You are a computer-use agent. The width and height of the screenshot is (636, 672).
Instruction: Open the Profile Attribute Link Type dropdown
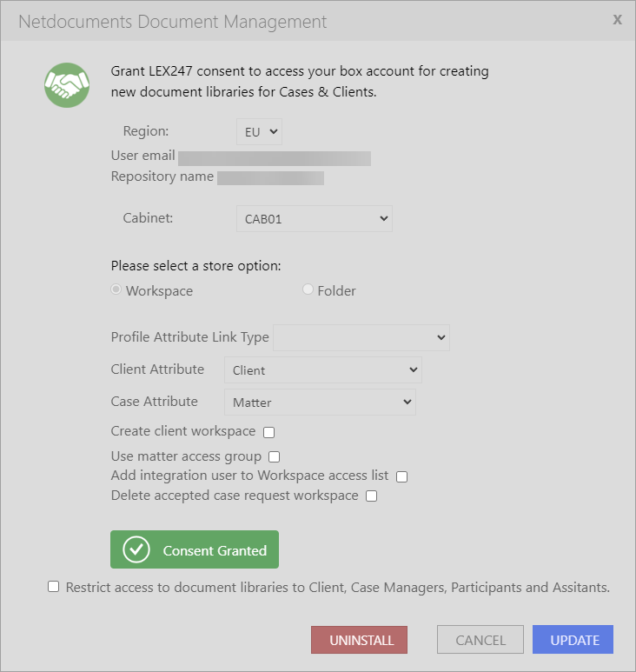(361, 337)
